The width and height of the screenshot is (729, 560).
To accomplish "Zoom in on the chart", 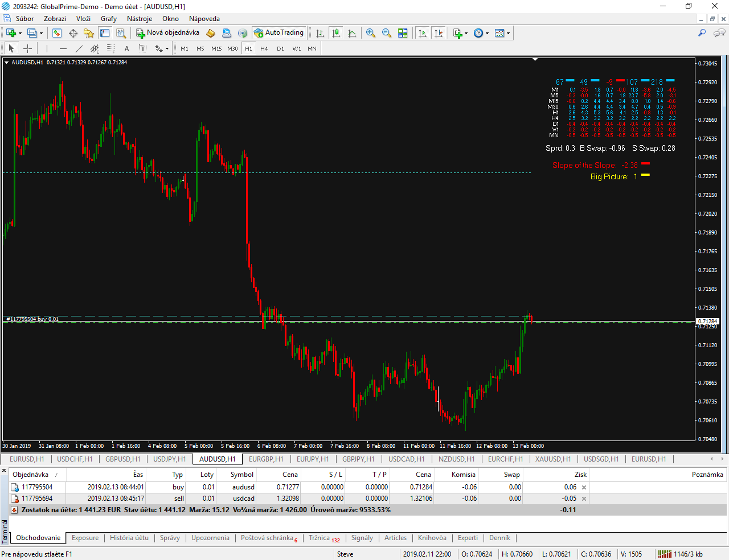I will [371, 33].
